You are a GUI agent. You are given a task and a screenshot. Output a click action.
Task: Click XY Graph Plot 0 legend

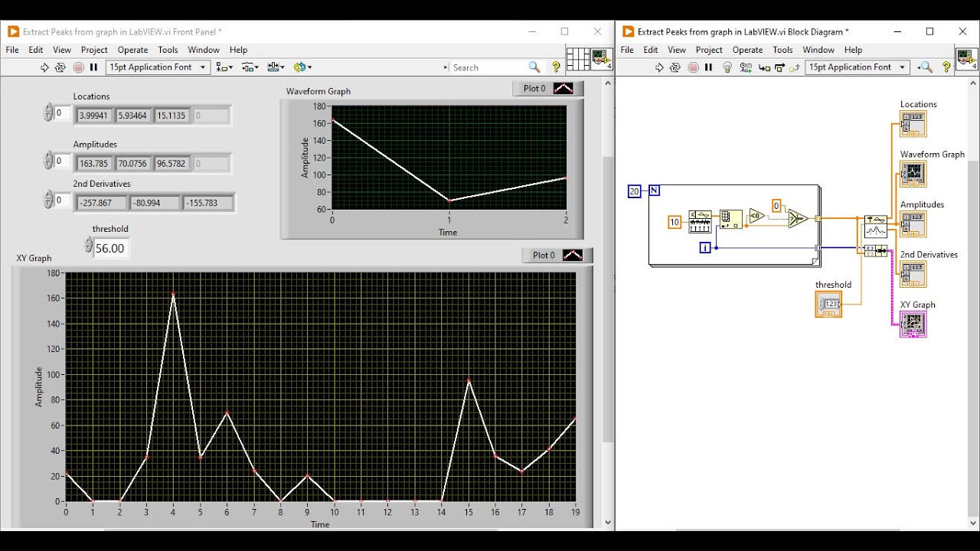click(557, 256)
